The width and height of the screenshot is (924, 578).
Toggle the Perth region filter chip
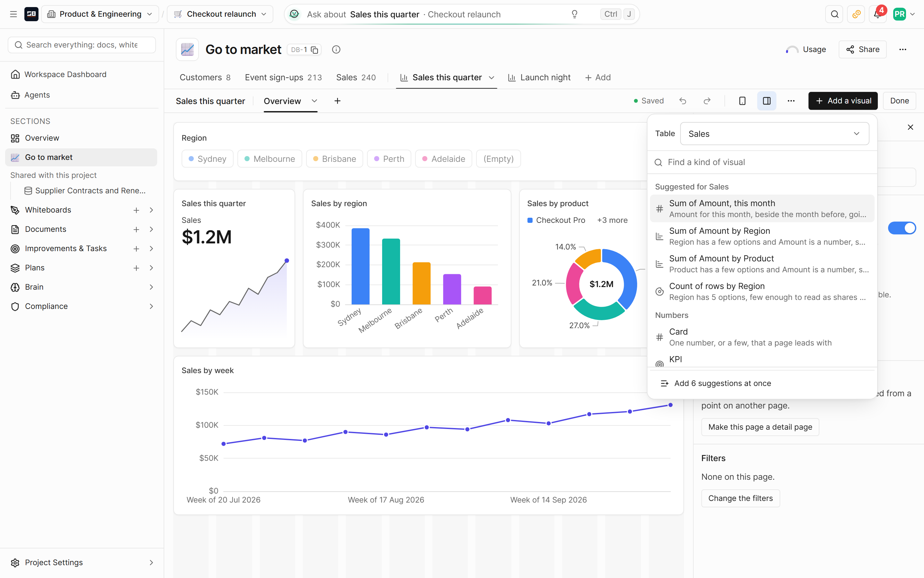coord(389,159)
